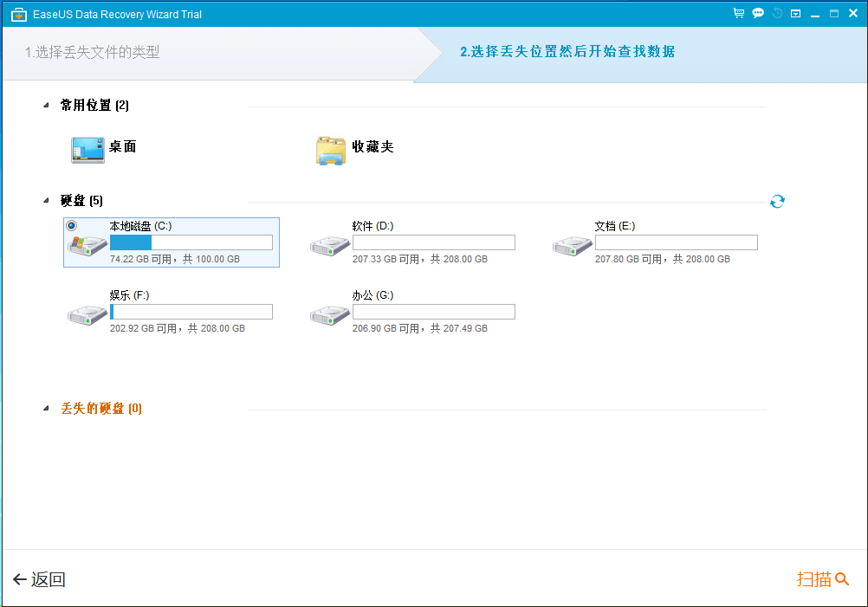This screenshot has height=607, width=868.
Task: Click the 收藏夹 label text
Action: coord(372,146)
